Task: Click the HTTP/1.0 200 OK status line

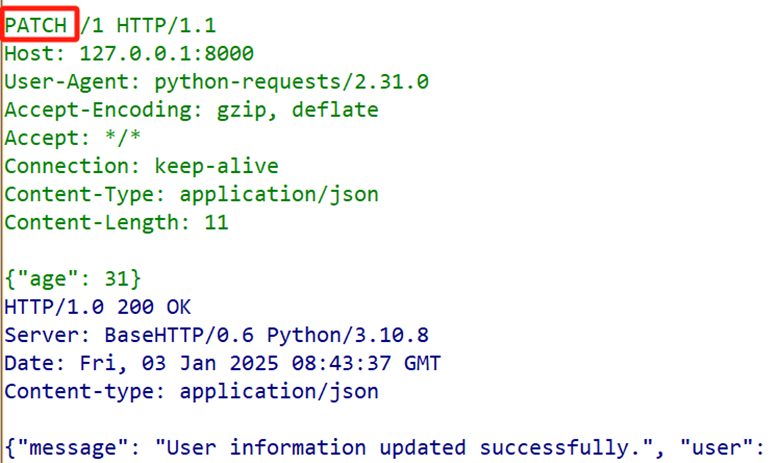Action: (x=98, y=307)
